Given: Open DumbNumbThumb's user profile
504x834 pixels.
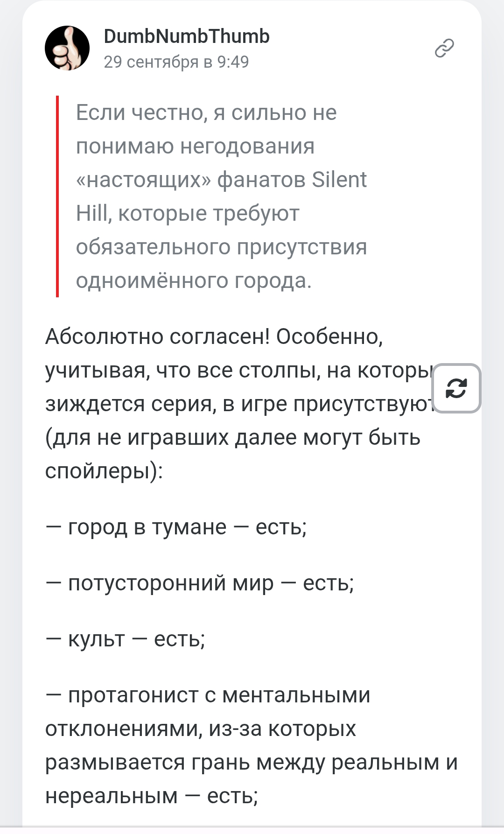Looking at the screenshot, I should (x=186, y=36).
